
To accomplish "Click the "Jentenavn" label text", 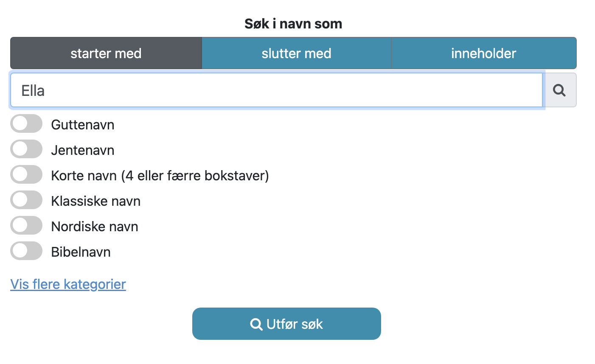I will pyautogui.click(x=83, y=150).
